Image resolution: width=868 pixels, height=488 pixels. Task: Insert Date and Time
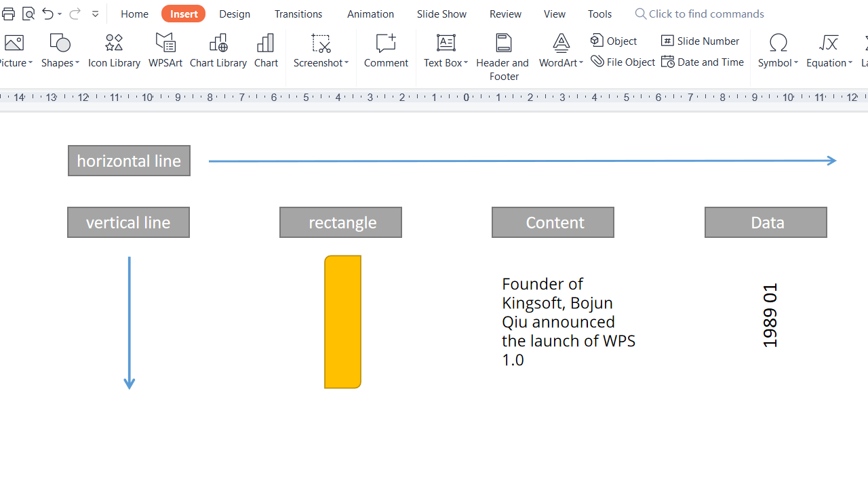[703, 62]
